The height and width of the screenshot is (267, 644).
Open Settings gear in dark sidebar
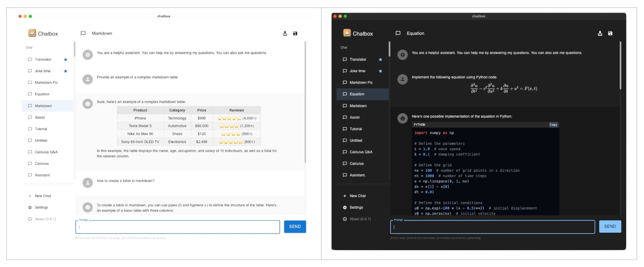(x=345, y=208)
